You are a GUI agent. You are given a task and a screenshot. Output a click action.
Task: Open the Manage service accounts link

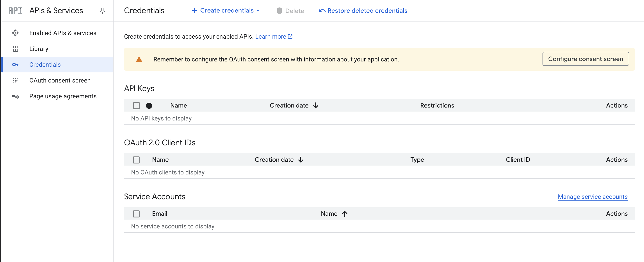click(592, 197)
